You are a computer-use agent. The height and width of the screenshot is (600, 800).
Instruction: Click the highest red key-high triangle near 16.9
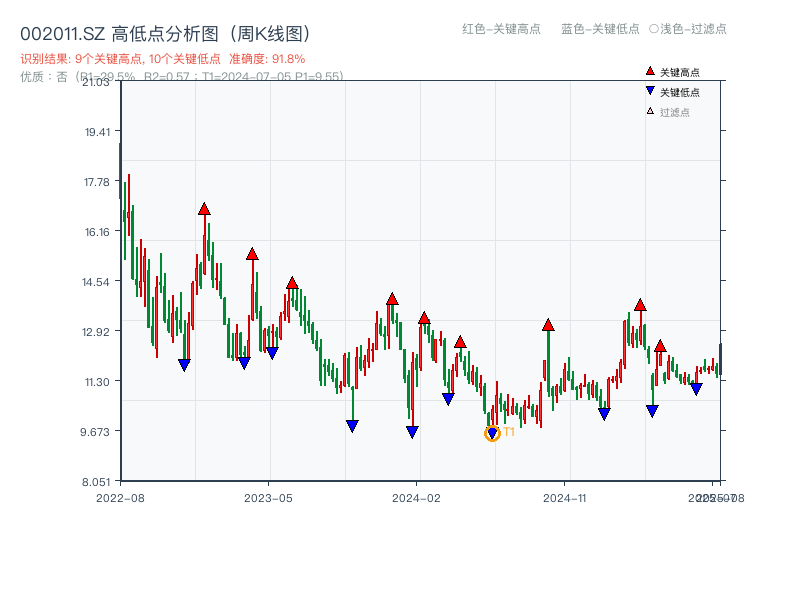pos(204,209)
